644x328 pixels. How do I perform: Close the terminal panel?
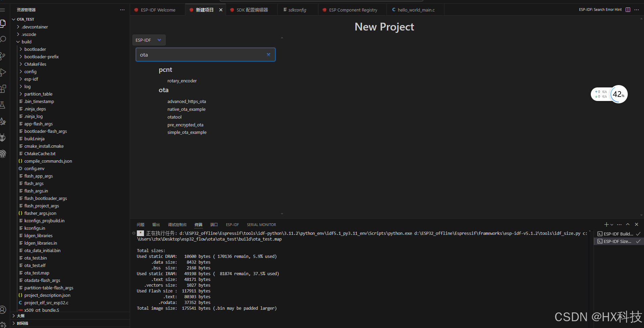(x=637, y=224)
